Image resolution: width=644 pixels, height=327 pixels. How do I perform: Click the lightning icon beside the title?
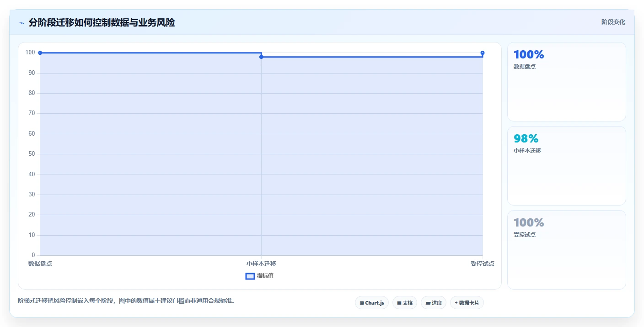click(x=21, y=23)
